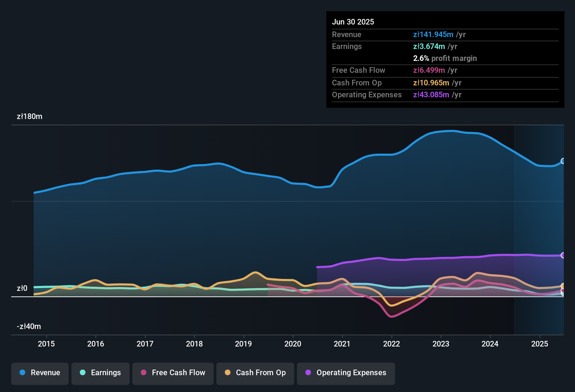Screen dimensions: 575x392
Task: Click the zł43.085m Operating Expenses value
Action: tap(431, 95)
